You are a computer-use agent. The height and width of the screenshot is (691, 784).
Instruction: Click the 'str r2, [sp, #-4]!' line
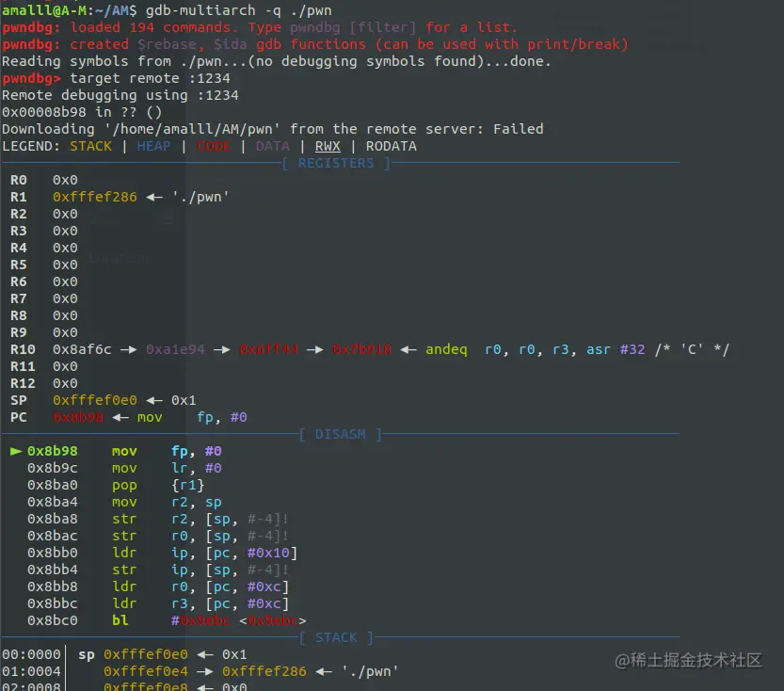tap(158, 519)
